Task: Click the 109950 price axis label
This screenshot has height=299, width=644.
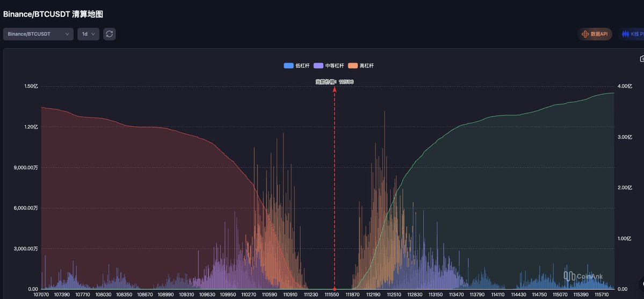Action: coord(228,295)
